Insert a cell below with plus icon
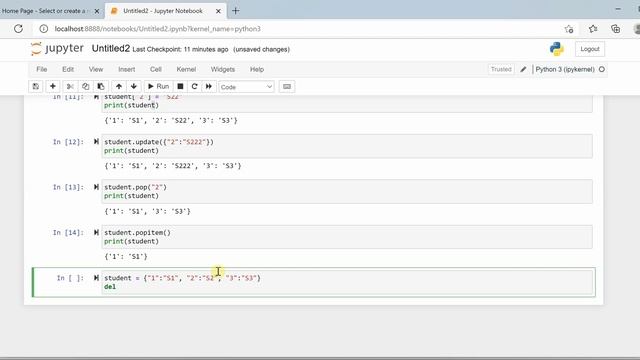Viewport: 640px width, 360px height. (53, 87)
